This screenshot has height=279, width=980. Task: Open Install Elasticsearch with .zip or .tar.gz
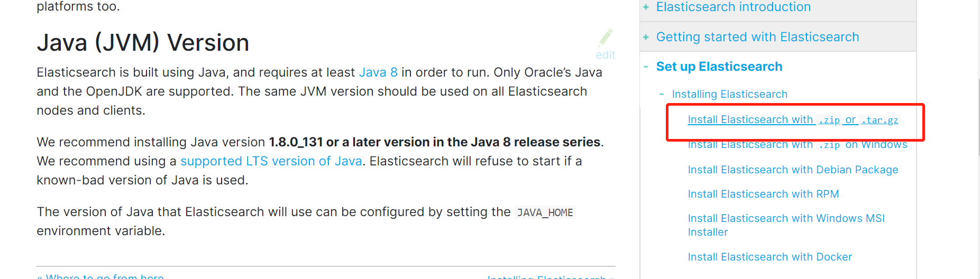793,120
